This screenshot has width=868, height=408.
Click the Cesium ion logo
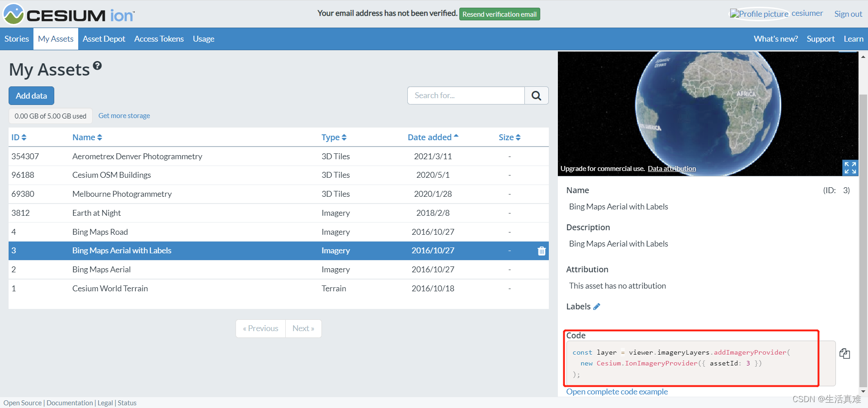(x=69, y=14)
